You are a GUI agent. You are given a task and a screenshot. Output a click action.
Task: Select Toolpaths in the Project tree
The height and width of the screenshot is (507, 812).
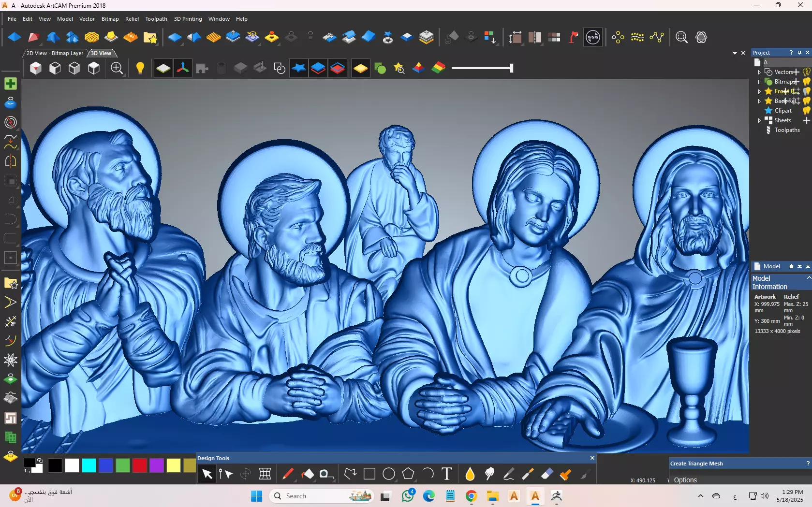[787, 130]
